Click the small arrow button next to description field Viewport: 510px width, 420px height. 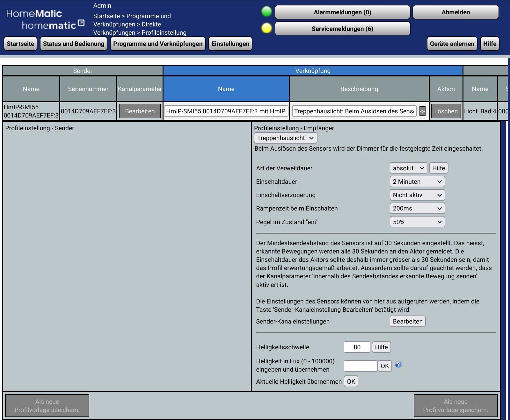coord(422,111)
